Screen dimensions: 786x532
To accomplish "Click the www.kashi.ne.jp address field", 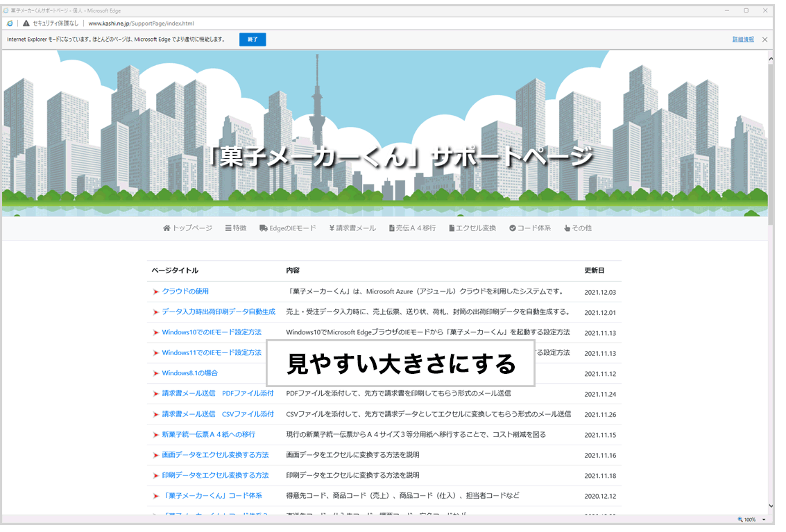I will click(x=141, y=23).
